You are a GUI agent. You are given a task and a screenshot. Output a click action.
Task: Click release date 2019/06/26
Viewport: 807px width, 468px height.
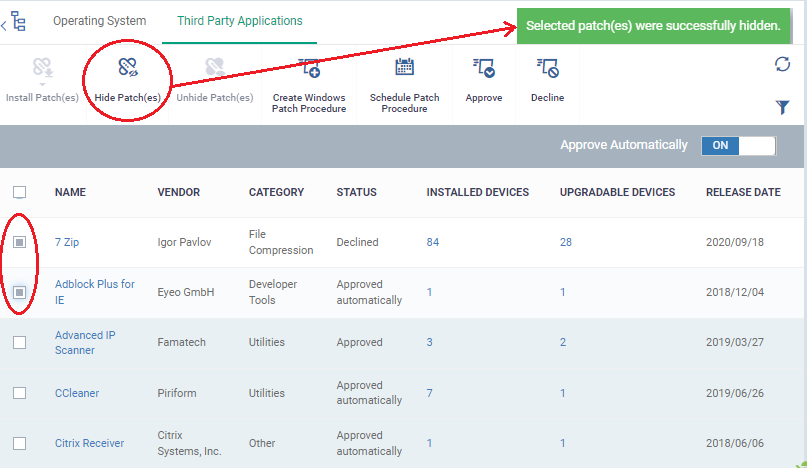pos(735,393)
